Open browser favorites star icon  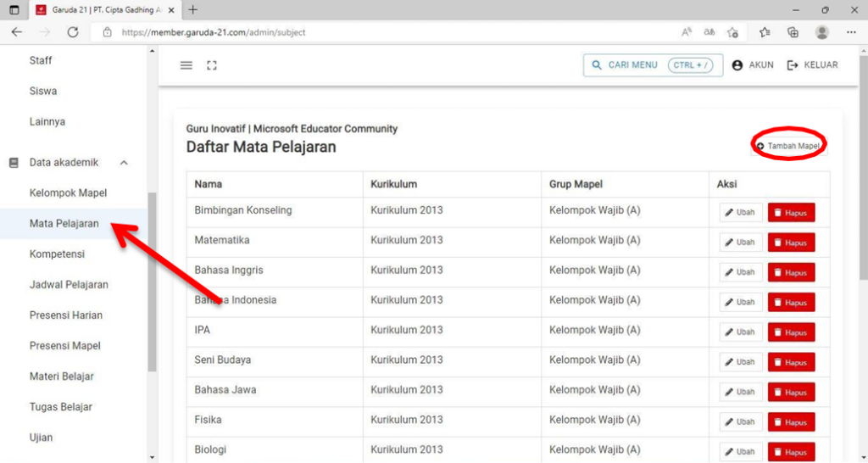[x=765, y=32]
